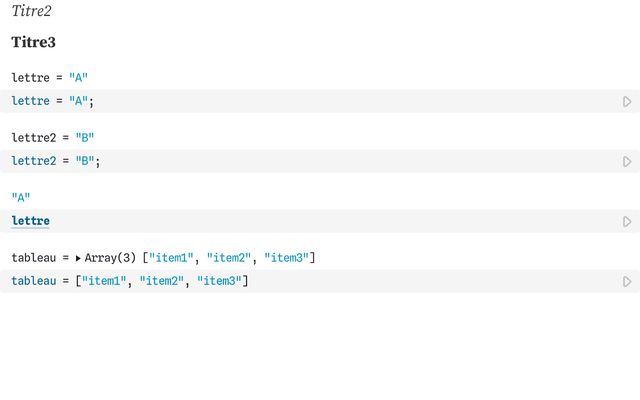
Task: Place cursor in lettre2 = "B"; code editor
Action: (x=300, y=161)
